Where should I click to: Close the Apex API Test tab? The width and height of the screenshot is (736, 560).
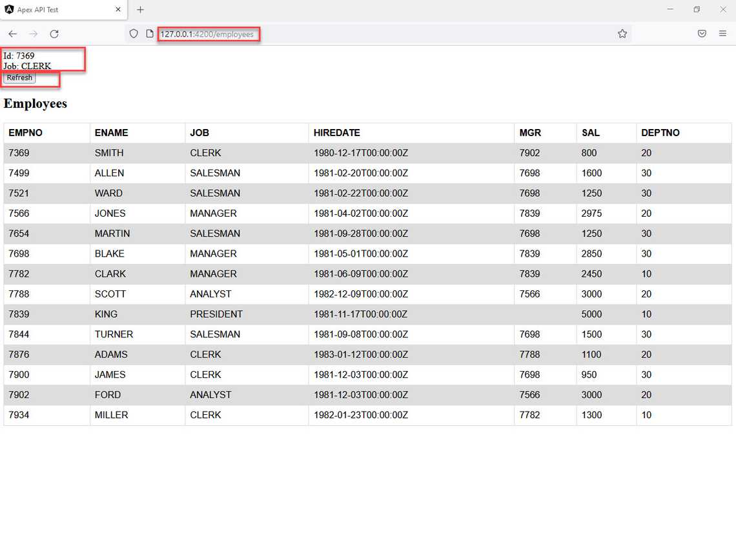coord(118,10)
